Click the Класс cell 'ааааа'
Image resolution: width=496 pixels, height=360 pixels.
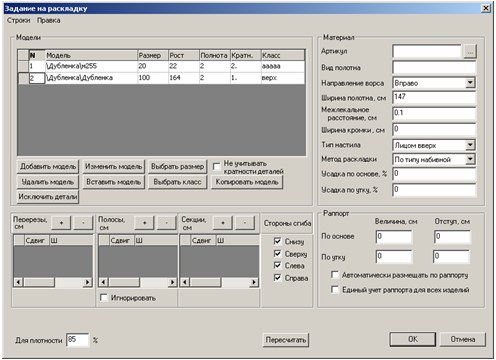pyautogui.click(x=282, y=66)
